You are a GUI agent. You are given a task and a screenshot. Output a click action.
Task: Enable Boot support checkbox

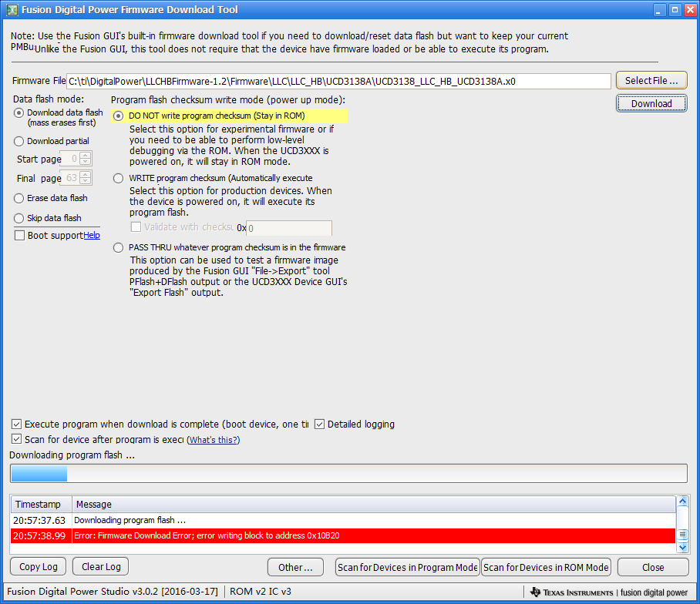[x=19, y=235]
